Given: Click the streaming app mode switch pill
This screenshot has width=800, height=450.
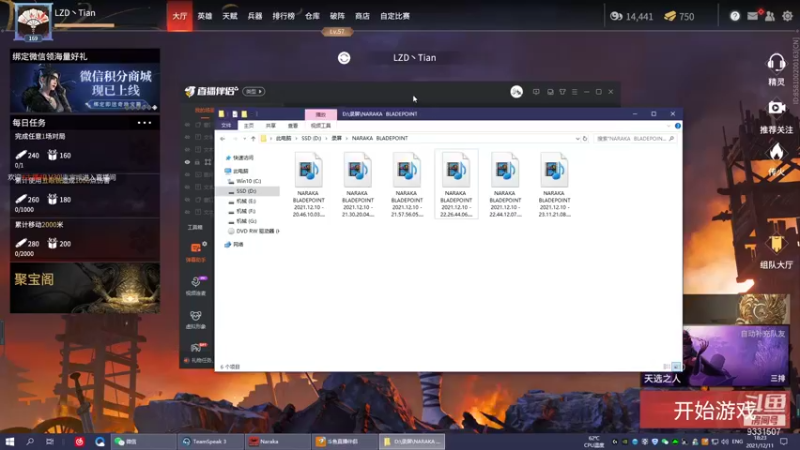Looking at the screenshot, I should (254, 91).
